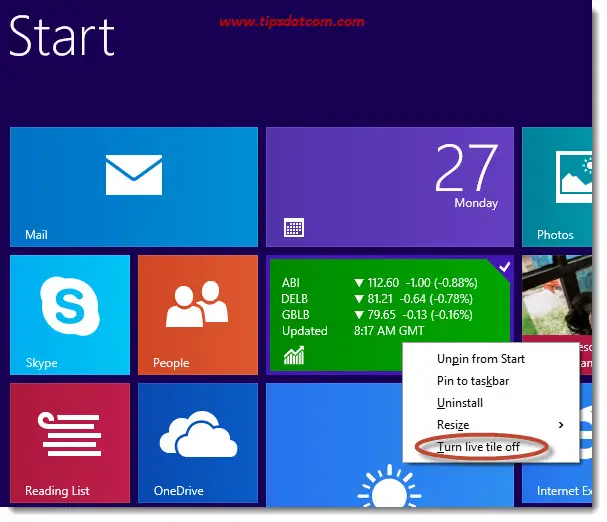Open the Weather tile with sun icon

click(x=334, y=445)
